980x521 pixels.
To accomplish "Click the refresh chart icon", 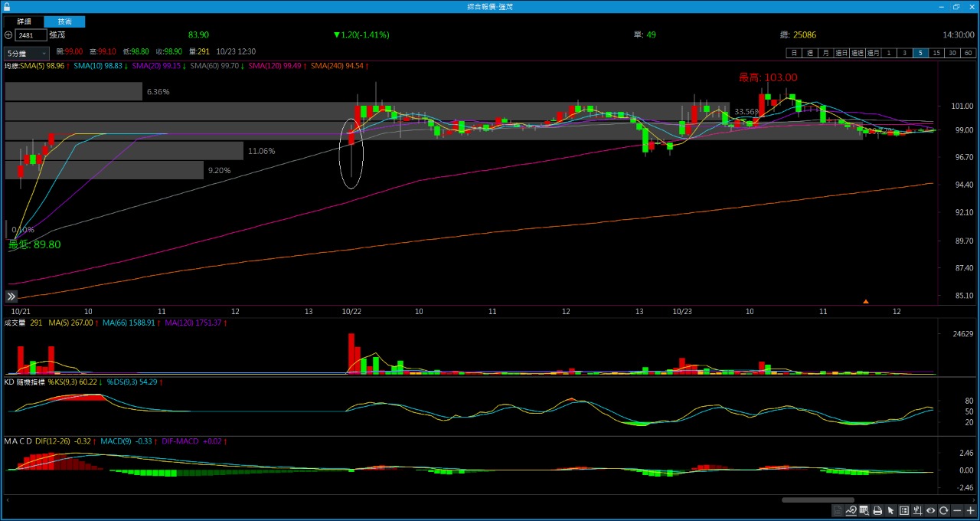I will (944, 511).
